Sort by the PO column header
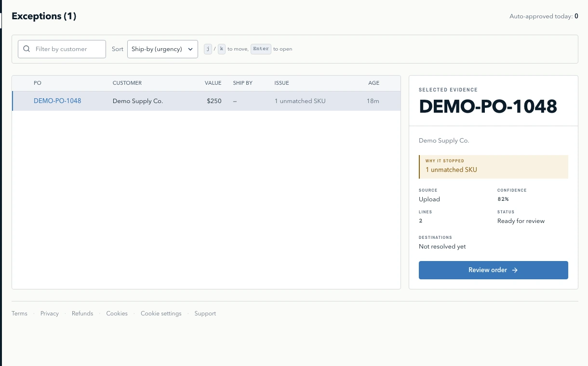Viewport: 588px width, 366px height. 38,83
